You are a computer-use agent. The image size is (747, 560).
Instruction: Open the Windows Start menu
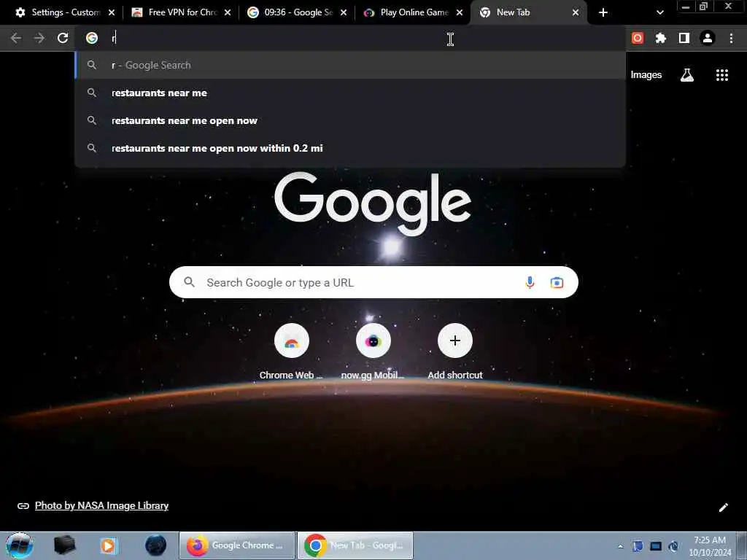pyautogui.click(x=19, y=545)
